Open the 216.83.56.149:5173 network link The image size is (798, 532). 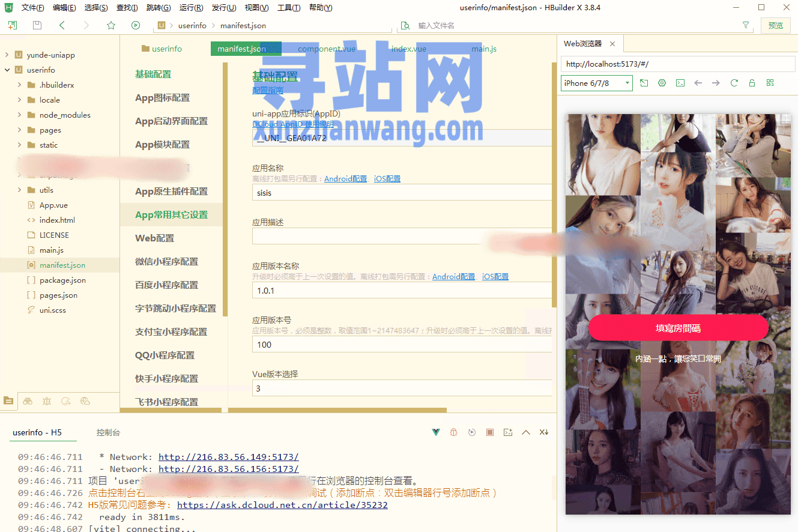(228, 457)
